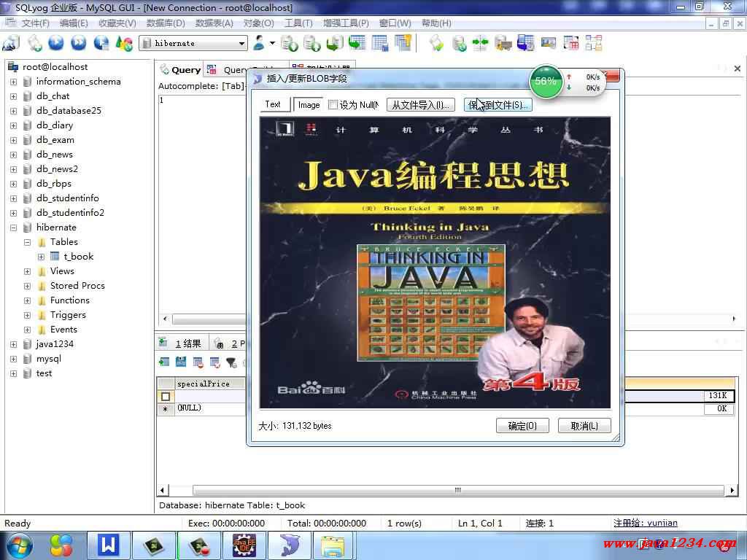Image resolution: width=747 pixels, height=560 pixels.
Task: Select the db_studentinfo2 database
Action: pyautogui.click(x=70, y=213)
